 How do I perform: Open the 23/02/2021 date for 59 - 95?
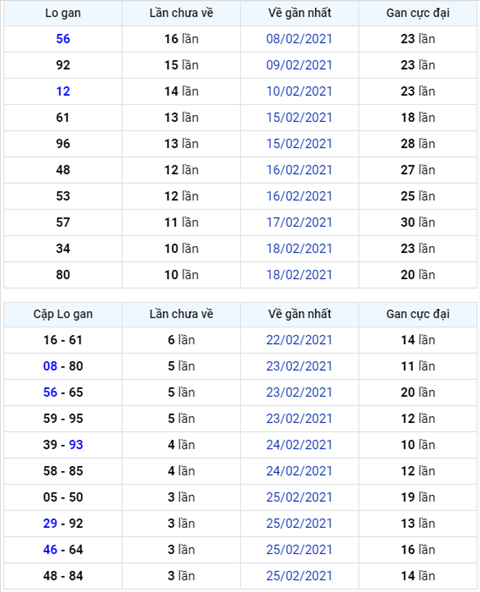(299, 419)
